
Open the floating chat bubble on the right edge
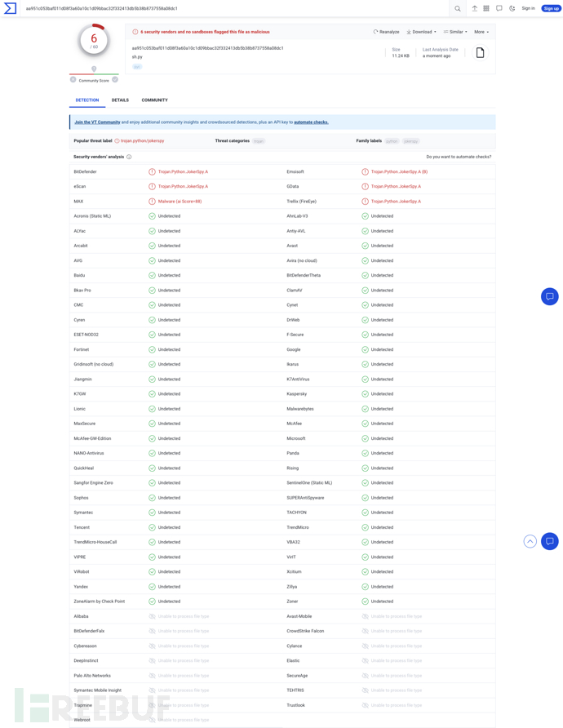(549, 296)
